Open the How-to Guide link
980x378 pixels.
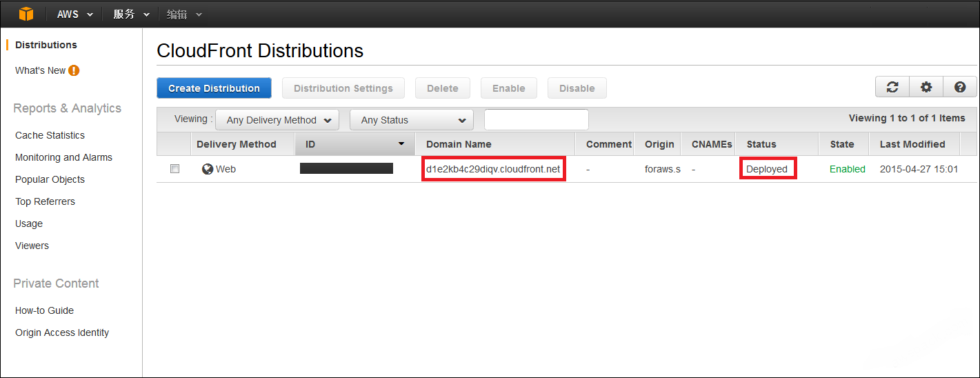[x=44, y=310]
